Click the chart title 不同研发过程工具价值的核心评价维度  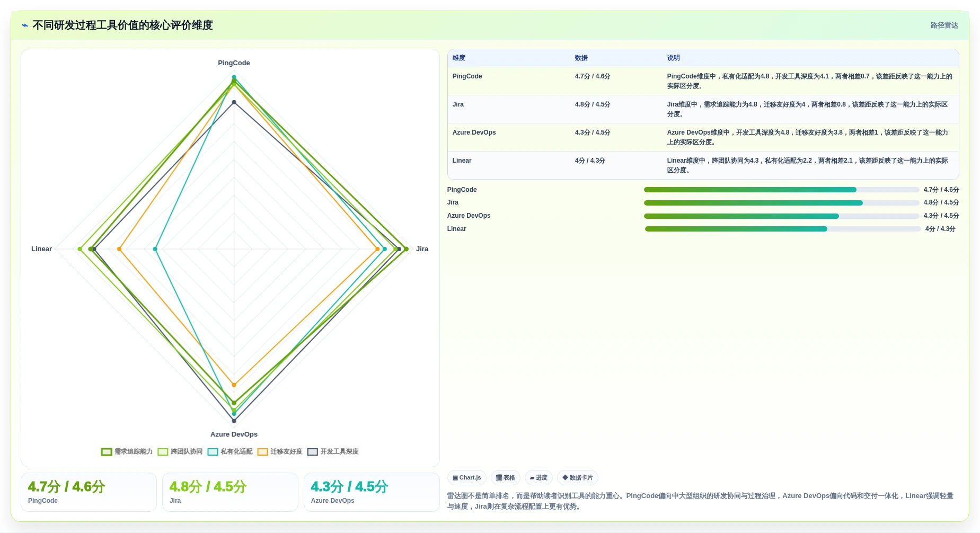tap(122, 25)
